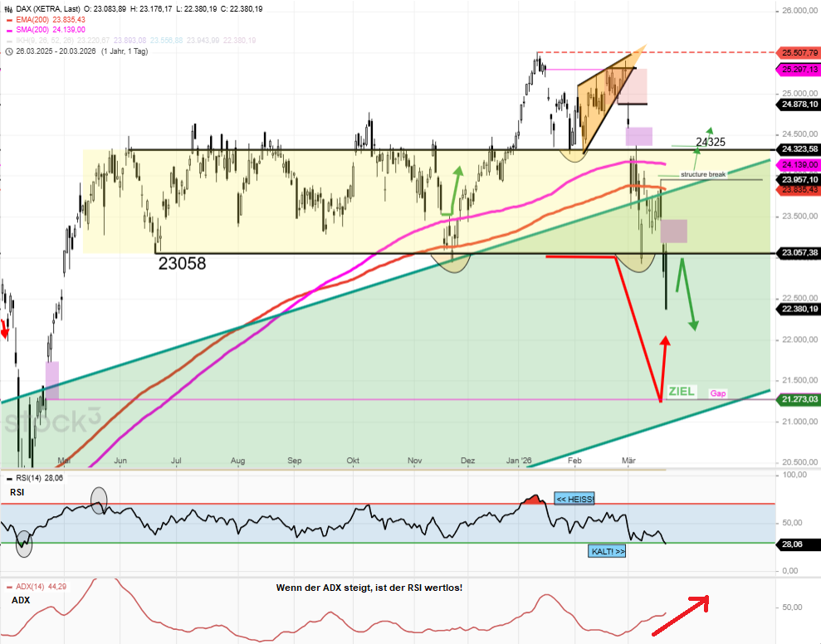The height and width of the screenshot is (644, 821).
Task: Click the Jan '26 label on time axis
Action: coord(521,460)
